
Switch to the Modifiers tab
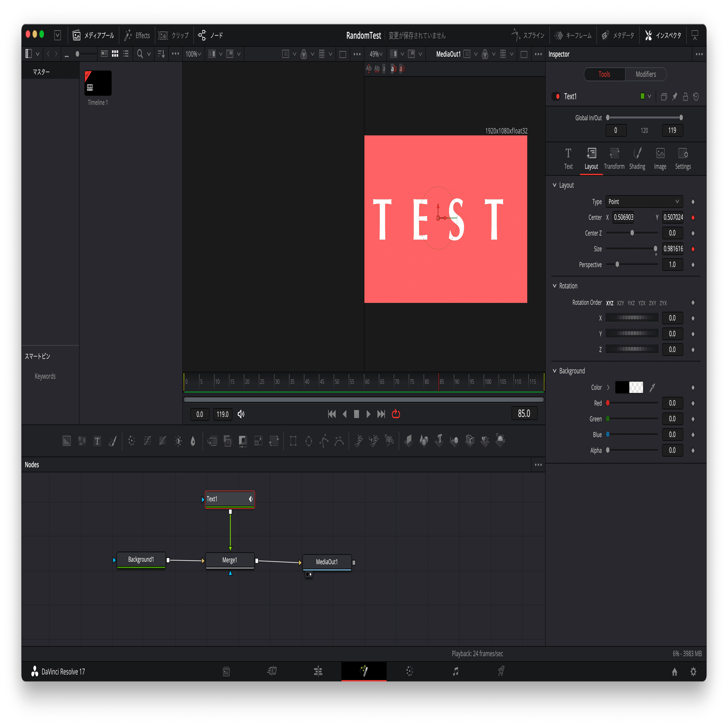[645, 74]
